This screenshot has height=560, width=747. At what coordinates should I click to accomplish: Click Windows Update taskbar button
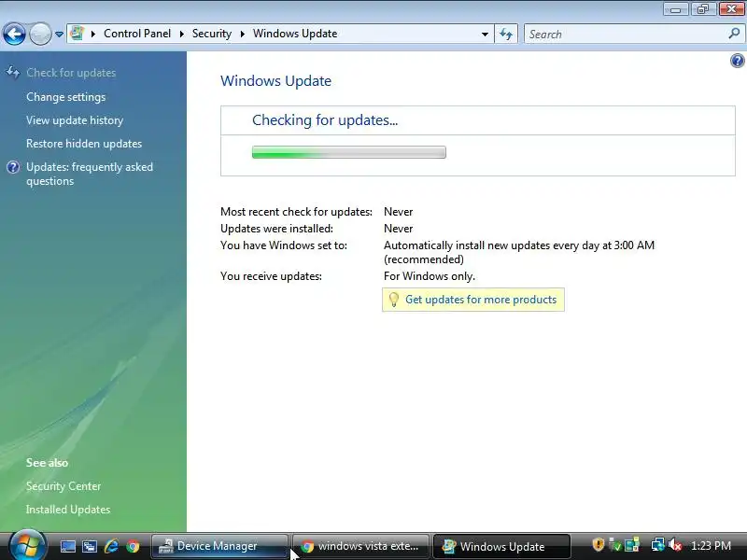[501, 546]
